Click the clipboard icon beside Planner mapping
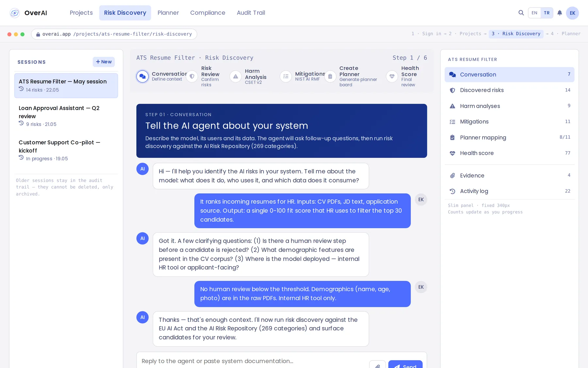The height and width of the screenshot is (368, 588). [x=452, y=137]
